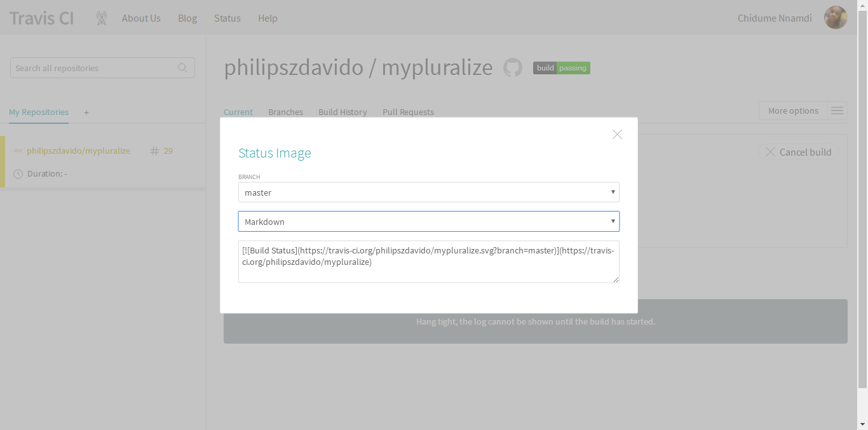Click the broadcast tower icon

(102, 18)
